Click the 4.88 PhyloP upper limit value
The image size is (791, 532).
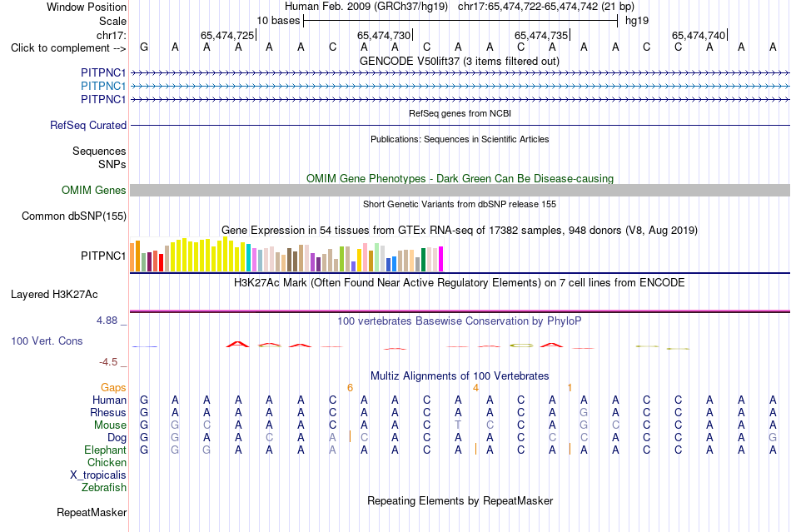pos(107,321)
